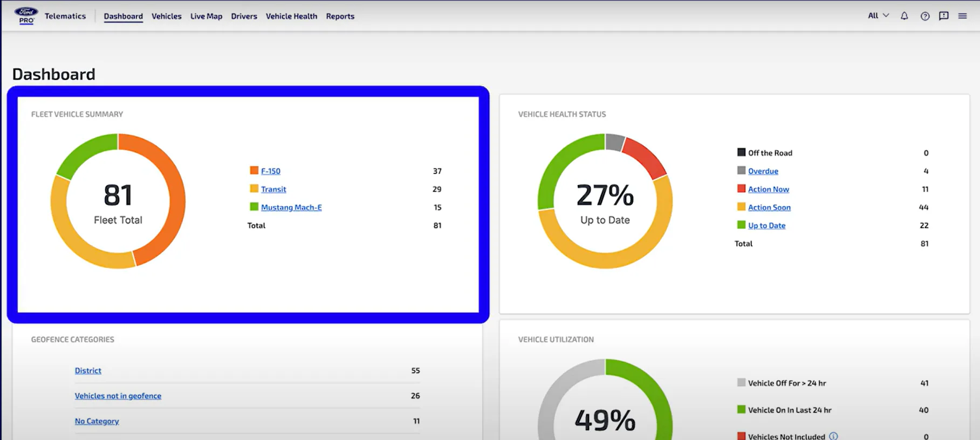
Task: Click the red Action Now legend swatch
Action: 742,189
